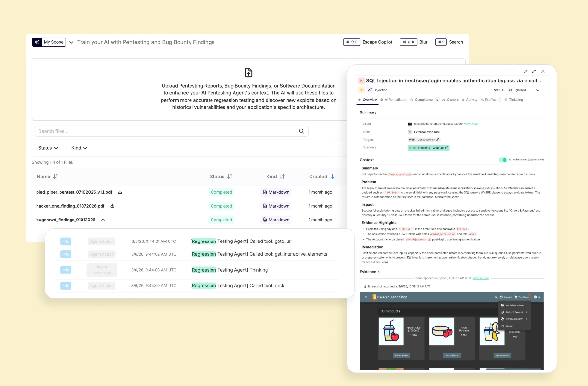Click the magnifier icon in file search
588x386 pixels.
pyautogui.click(x=301, y=131)
